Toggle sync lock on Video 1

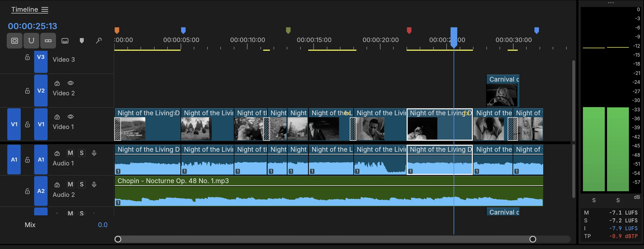(x=57, y=117)
